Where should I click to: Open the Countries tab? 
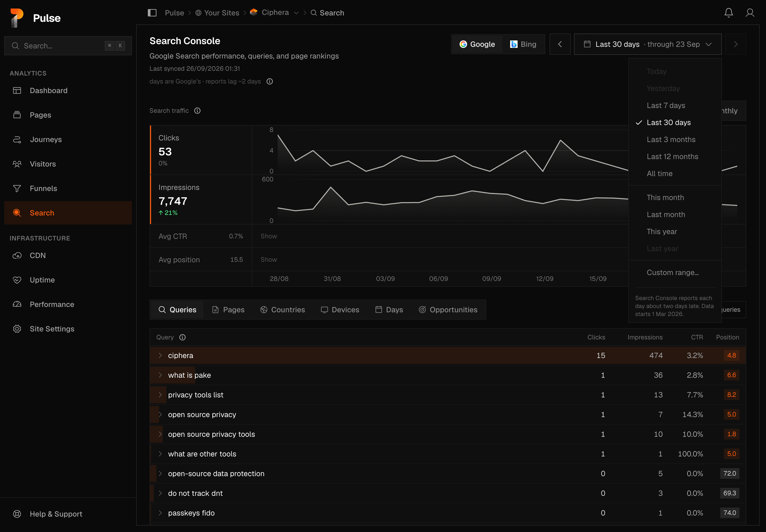[283, 310]
